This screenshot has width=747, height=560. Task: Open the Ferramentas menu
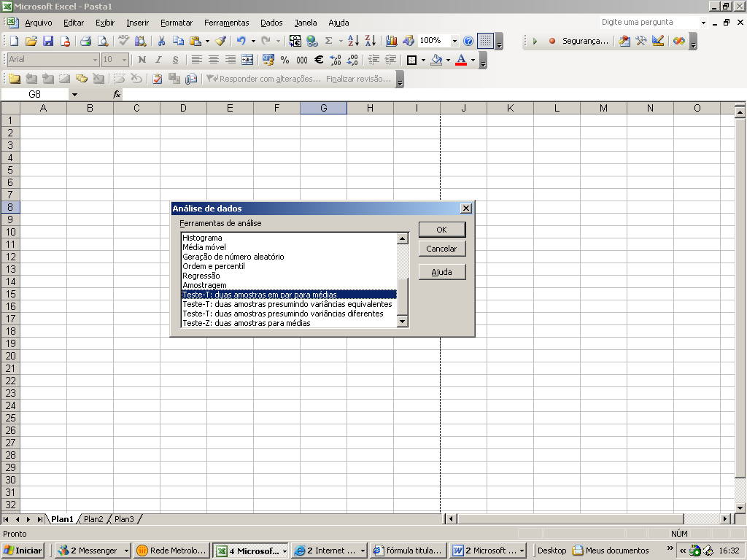click(x=226, y=23)
